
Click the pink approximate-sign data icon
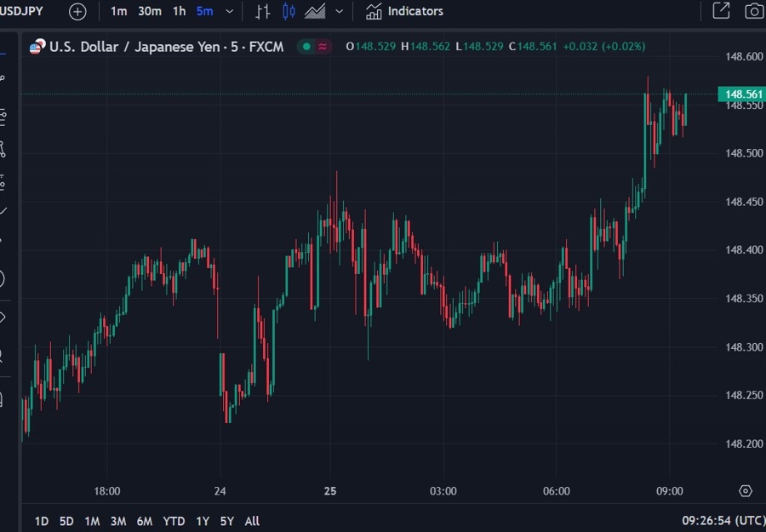pos(323,47)
